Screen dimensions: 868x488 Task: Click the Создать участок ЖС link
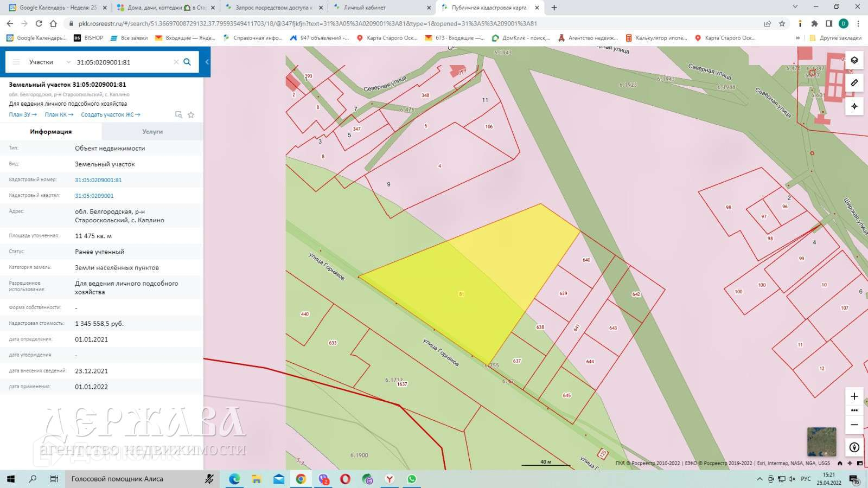point(110,114)
